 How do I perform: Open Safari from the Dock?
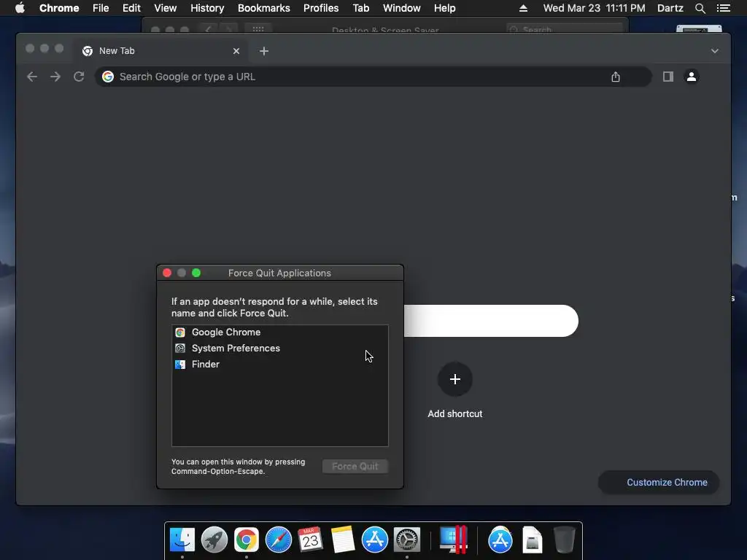click(x=278, y=540)
